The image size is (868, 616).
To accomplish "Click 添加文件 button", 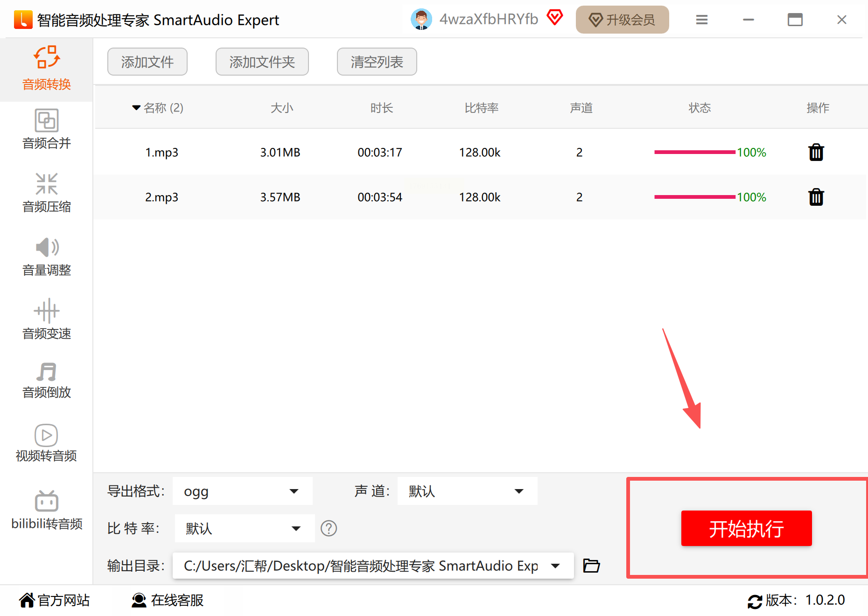I will 147,62.
